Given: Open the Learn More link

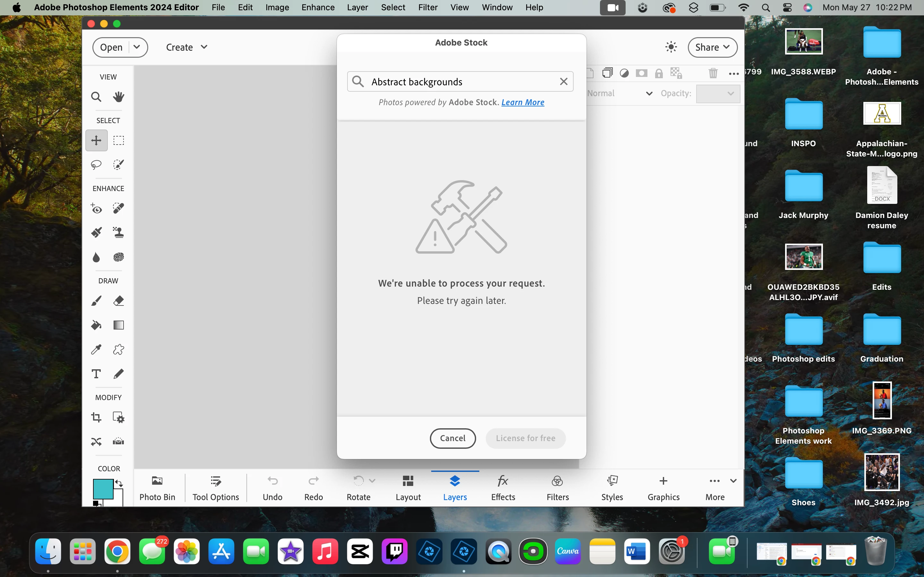Looking at the screenshot, I should coord(523,102).
